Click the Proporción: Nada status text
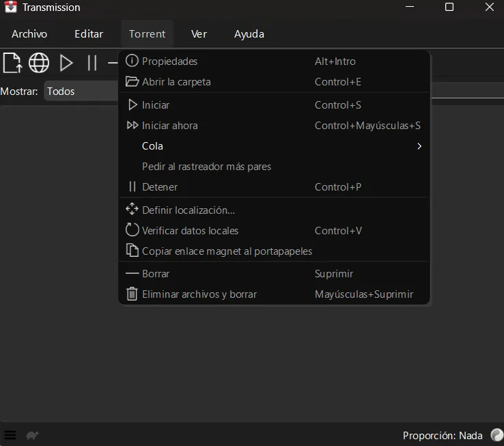The image size is (504, 446). (443, 435)
